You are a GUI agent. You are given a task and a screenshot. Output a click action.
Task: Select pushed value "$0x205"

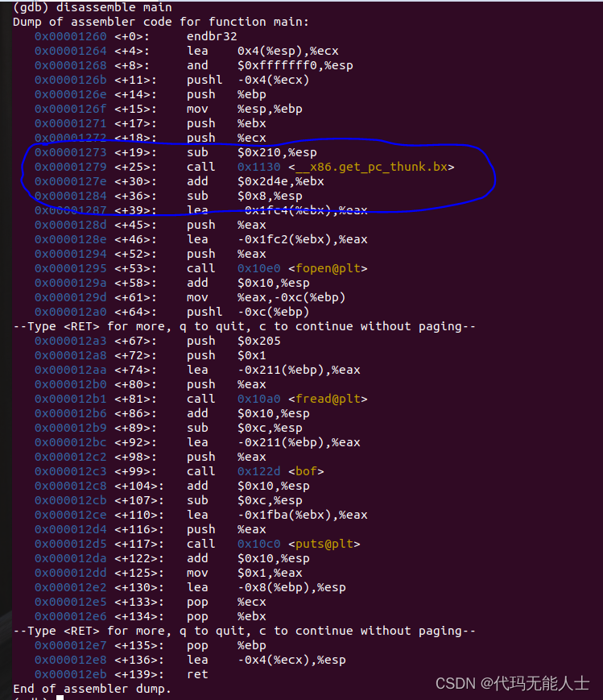click(x=259, y=341)
